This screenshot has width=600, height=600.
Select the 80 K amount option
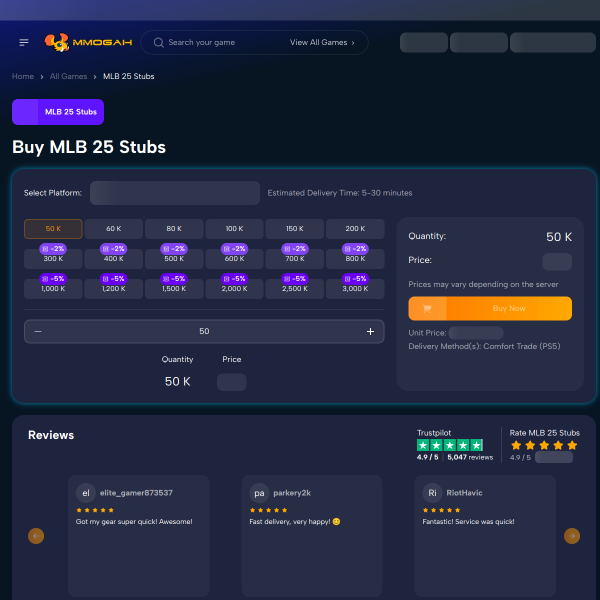pos(174,229)
